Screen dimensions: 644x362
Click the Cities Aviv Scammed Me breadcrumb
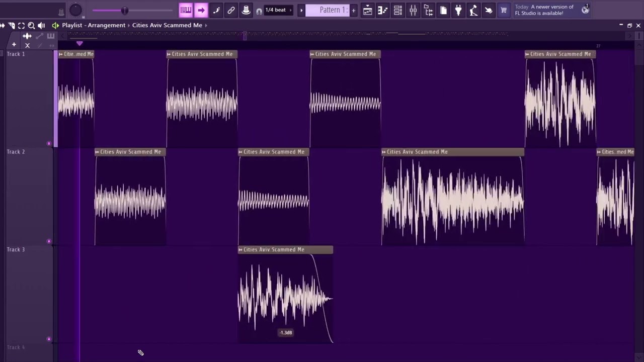[x=167, y=25]
